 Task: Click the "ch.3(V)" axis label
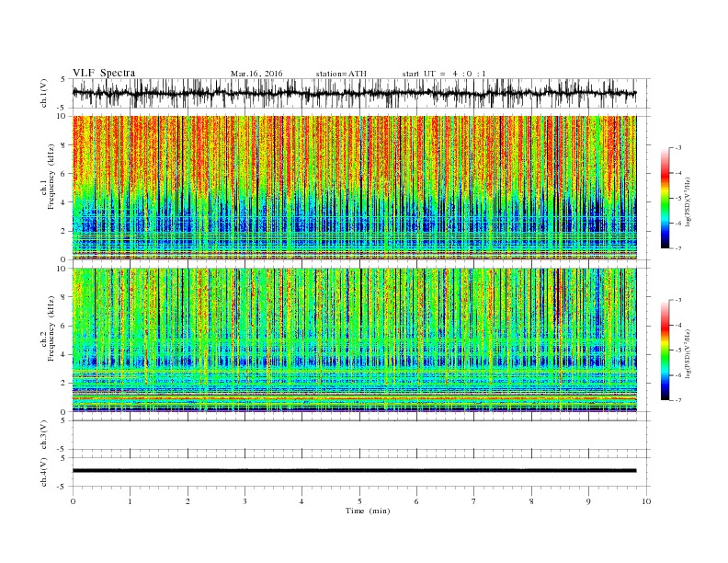click(x=44, y=435)
